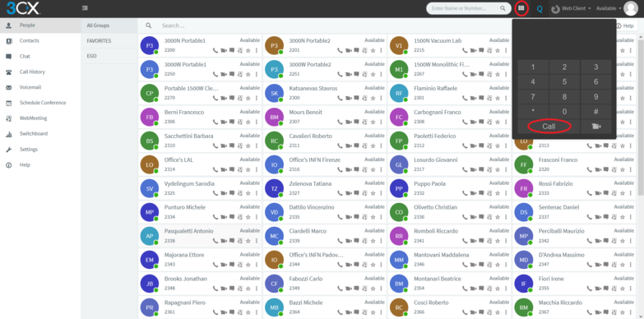Image resolution: width=644 pixels, height=319 pixels.
Task: Favorite Sacchettini Barbara with the star icon
Action: [x=248, y=146]
